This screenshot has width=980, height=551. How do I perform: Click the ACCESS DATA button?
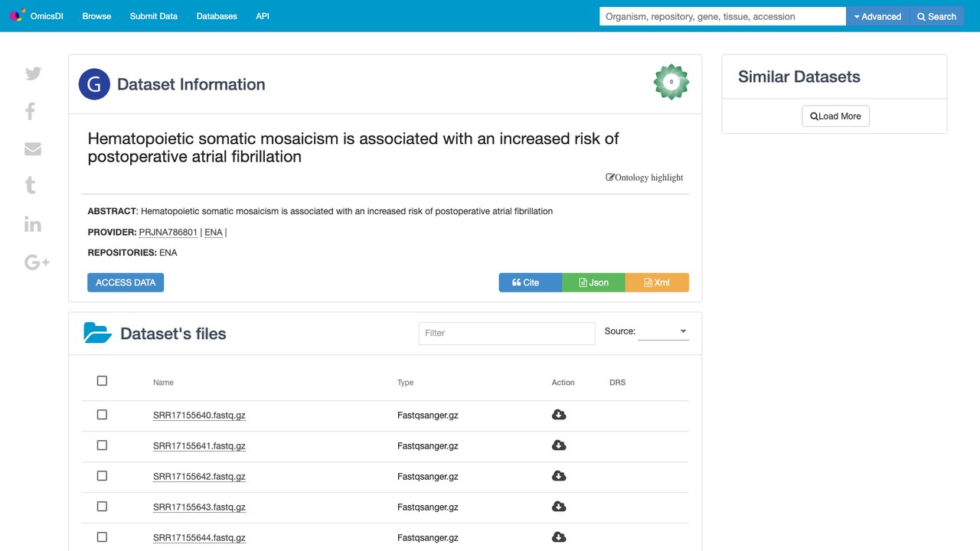[x=126, y=282]
